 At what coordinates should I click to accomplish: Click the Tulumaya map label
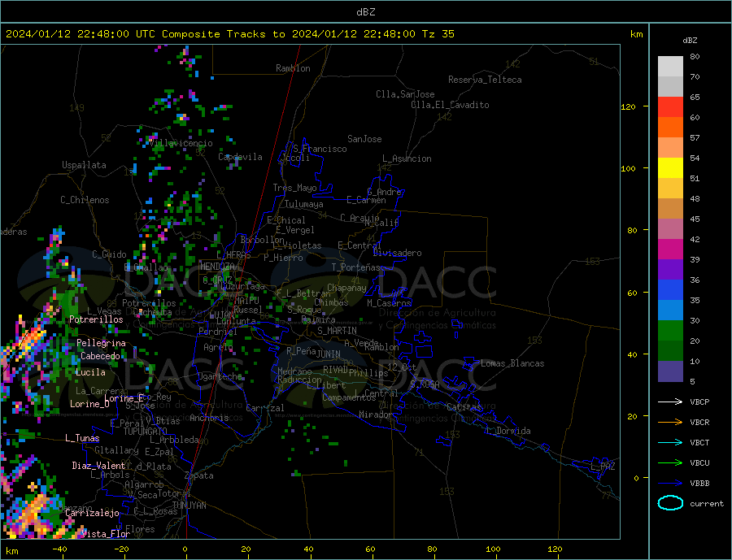tap(303, 204)
